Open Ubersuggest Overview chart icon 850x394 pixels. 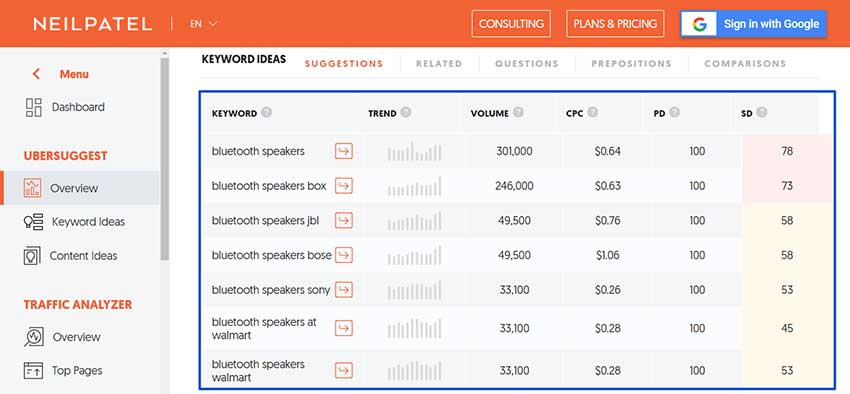pos(33,188)
